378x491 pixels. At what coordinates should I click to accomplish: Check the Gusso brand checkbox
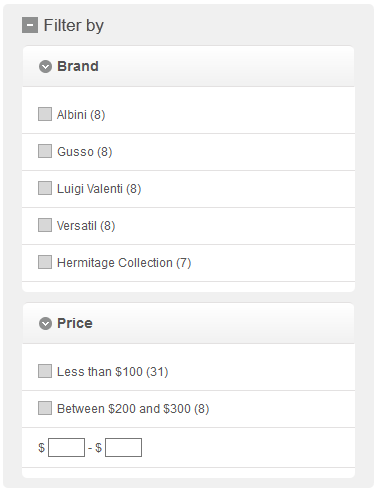pyautogui.click(x=45, y=151)
